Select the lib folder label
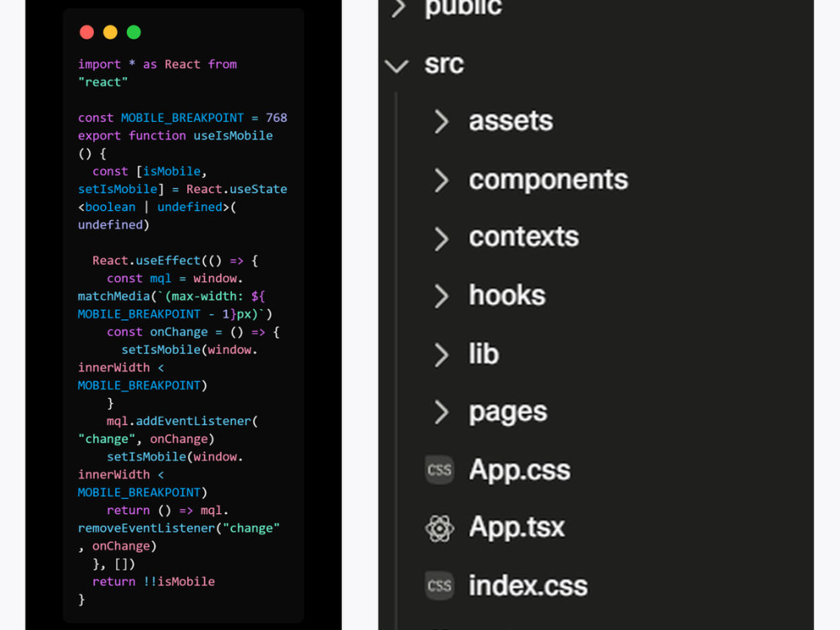The image size is (840, 630). [x=484, y=354]
